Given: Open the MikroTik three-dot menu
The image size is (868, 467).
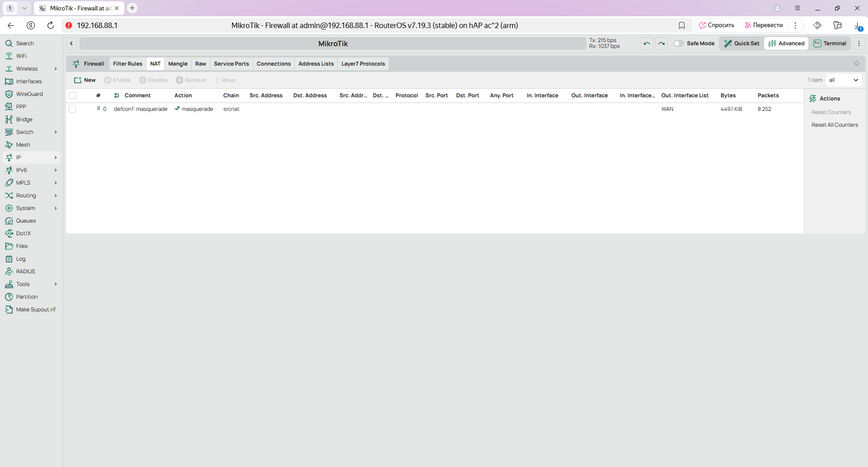Looking at the screenshot, I should point(859,43).
